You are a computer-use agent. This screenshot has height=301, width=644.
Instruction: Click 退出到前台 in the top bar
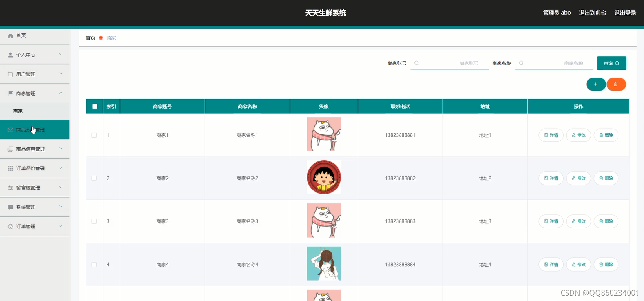pyautogui.click(x=593, y=13)
